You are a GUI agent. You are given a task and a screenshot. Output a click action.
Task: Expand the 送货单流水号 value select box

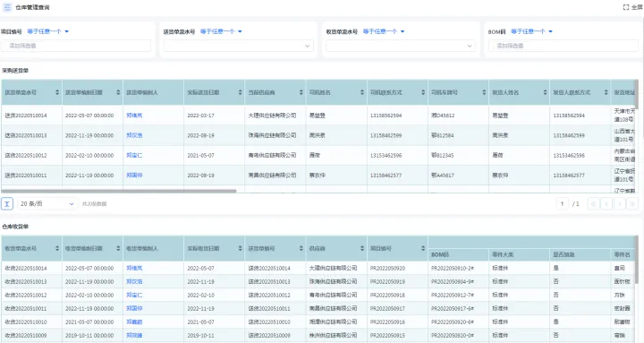pyautogui.click(x=239, y=46)
